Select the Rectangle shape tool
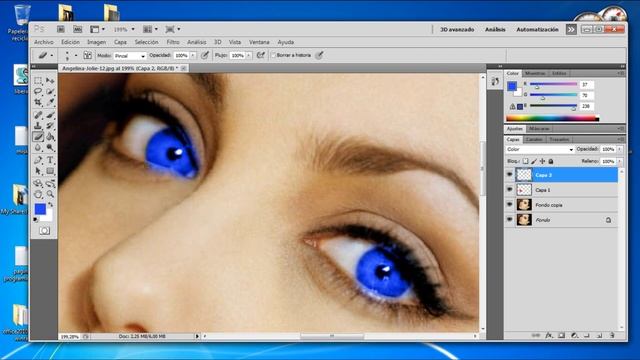 point(50,171)
